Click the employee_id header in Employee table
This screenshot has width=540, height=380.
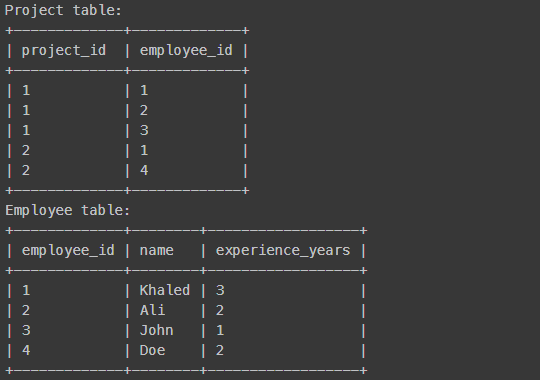[68, 250]
